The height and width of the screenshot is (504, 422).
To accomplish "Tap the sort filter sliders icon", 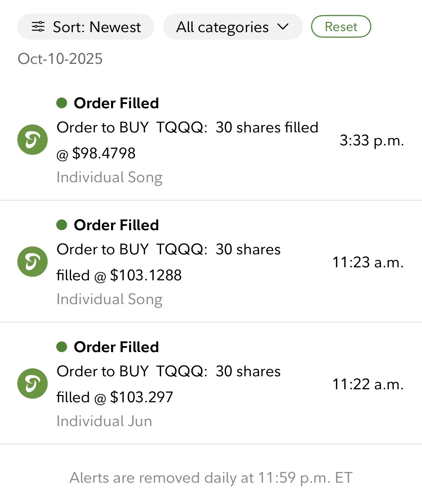I will tap(38, 27).
